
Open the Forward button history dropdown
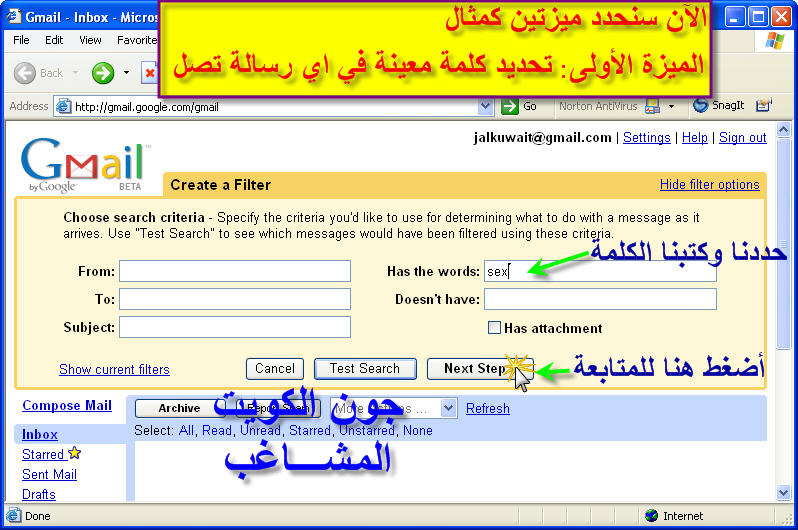coord(126,73)
